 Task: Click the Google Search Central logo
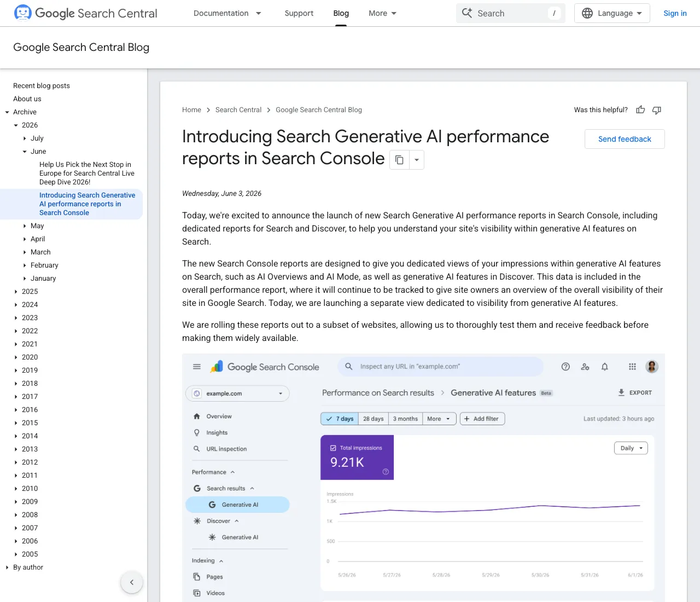tap(85, 13)
